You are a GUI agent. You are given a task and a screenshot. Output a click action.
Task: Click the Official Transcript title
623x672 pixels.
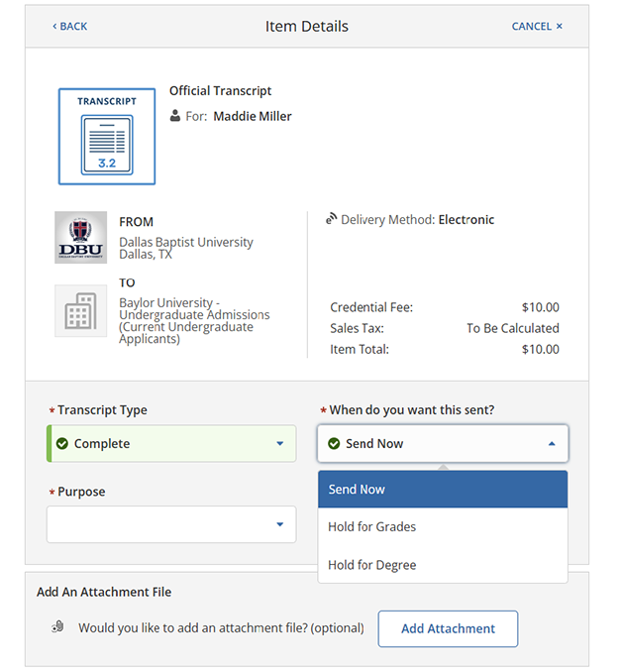pyautogui.click(x=220, y=91)
